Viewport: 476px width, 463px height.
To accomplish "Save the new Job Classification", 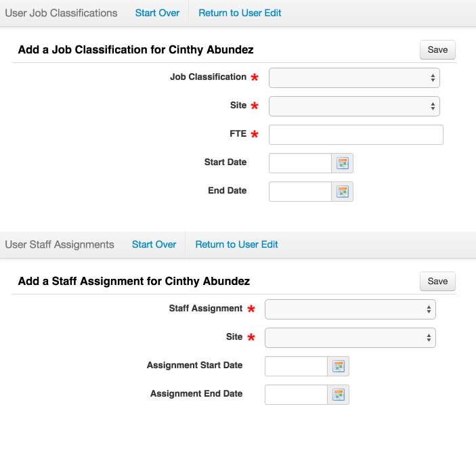I will tap(437, 50).
